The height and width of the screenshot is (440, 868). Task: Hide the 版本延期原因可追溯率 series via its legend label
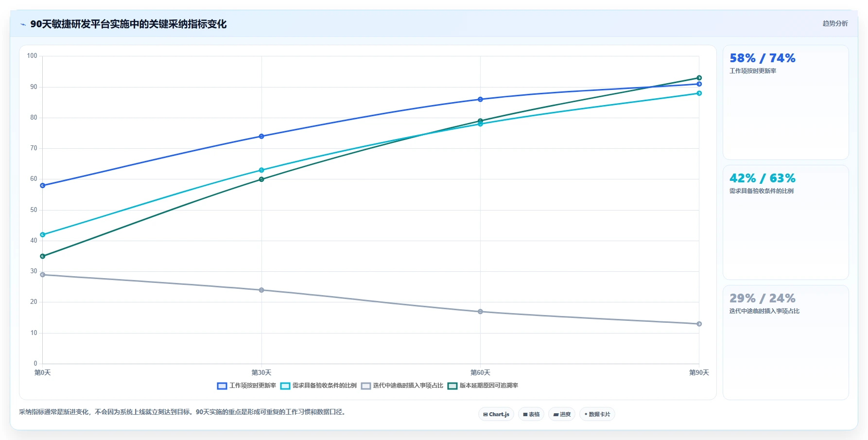[489, 386]
